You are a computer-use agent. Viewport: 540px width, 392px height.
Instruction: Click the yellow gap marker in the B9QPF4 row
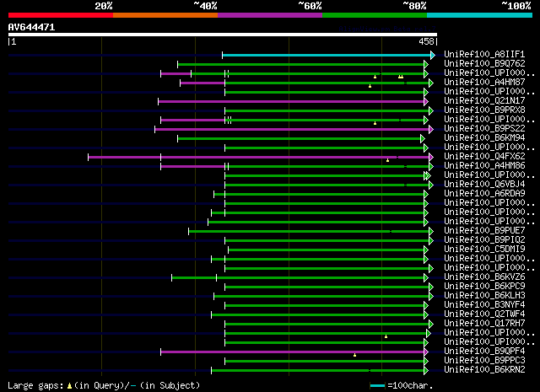coord(354,355)
